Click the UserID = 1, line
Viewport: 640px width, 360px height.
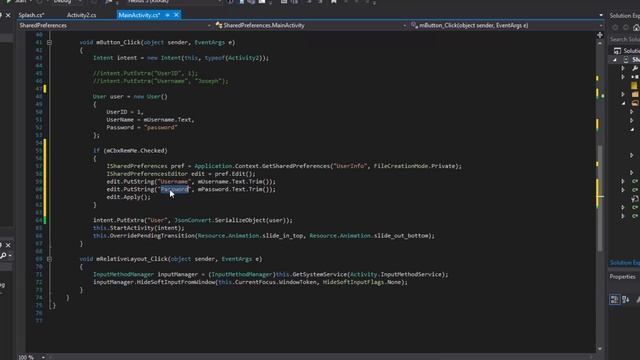[x=125, y=112]
